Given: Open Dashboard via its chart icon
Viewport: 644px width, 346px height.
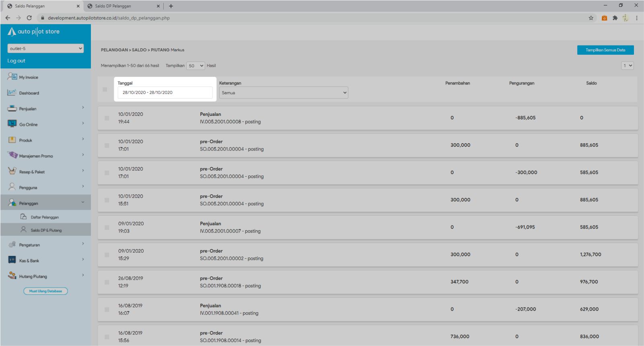Looking at the screenshot, I should [12, 93].
